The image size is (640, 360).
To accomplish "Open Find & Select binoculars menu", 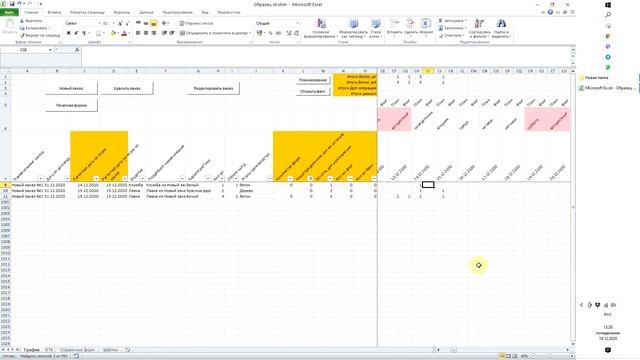I will (x=501, y=28).
